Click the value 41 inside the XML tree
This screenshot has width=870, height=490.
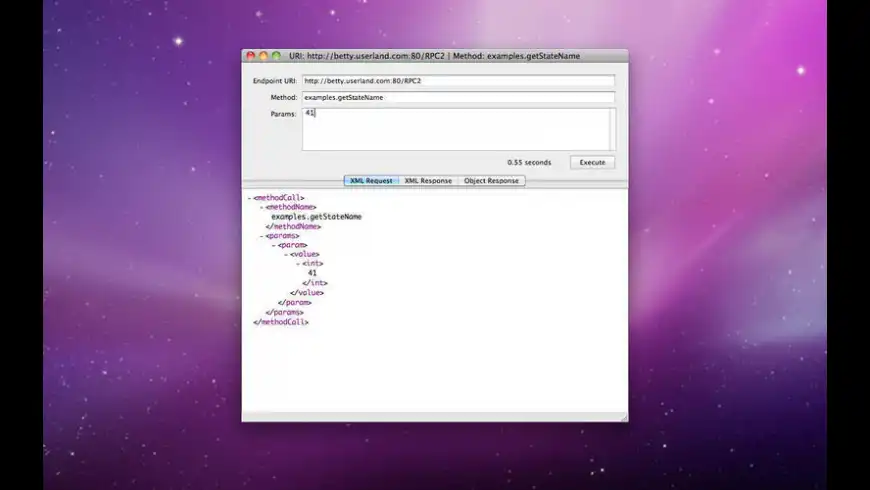(312, 273)
